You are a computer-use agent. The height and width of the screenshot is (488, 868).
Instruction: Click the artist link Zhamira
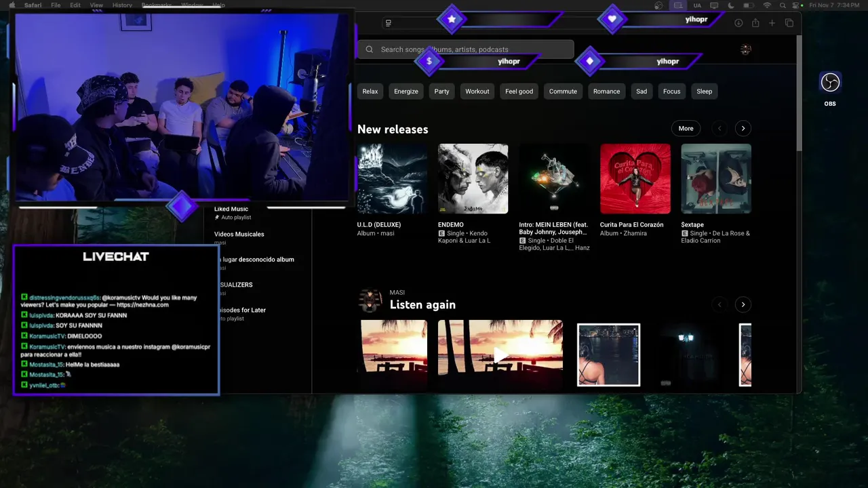635,233
